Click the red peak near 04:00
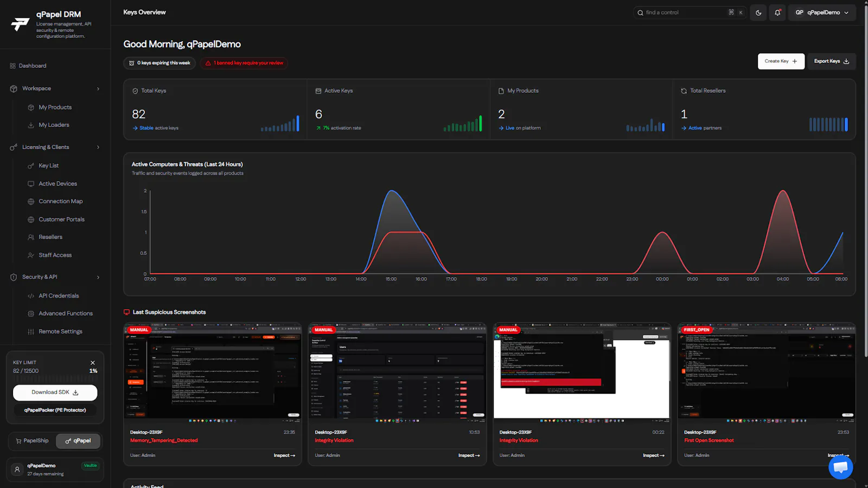The height and width of the screenshot is (488, 868). [x=783, y=191]
